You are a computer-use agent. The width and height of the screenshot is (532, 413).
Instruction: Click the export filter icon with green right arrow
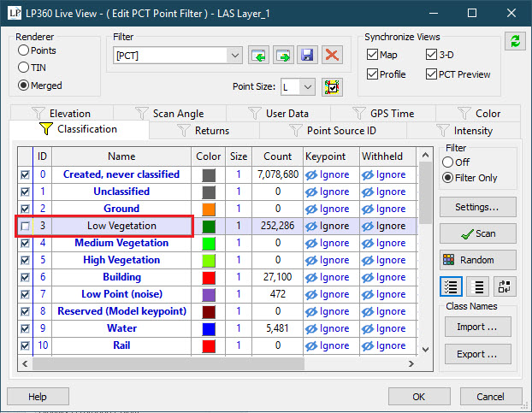coord(283,55)
